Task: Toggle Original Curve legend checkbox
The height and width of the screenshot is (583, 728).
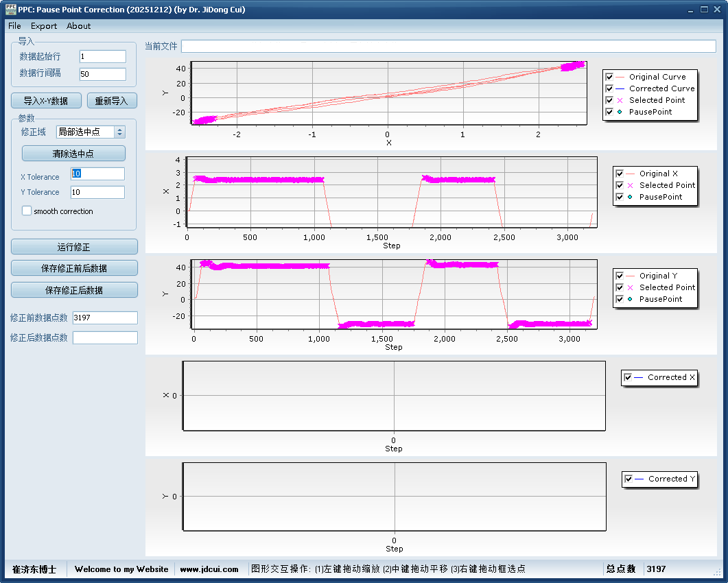Action: (x=609, y=77)
